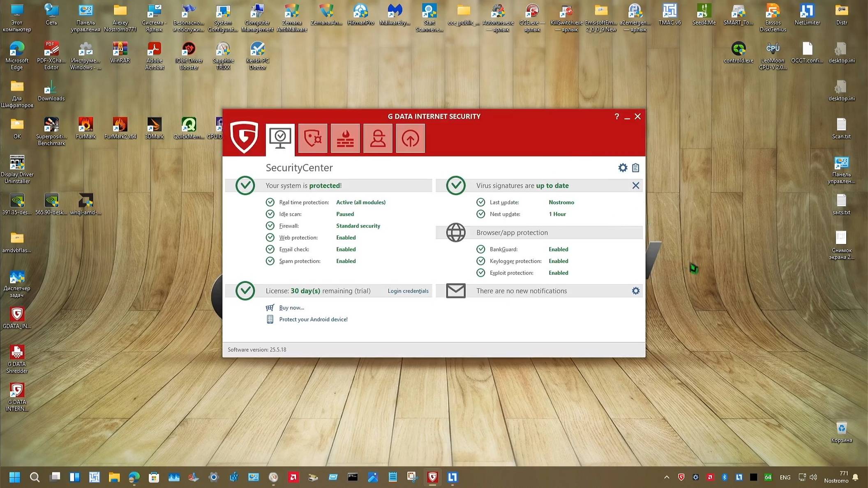Toggle the Idle scan Paused setting

(x=345, y=214)
